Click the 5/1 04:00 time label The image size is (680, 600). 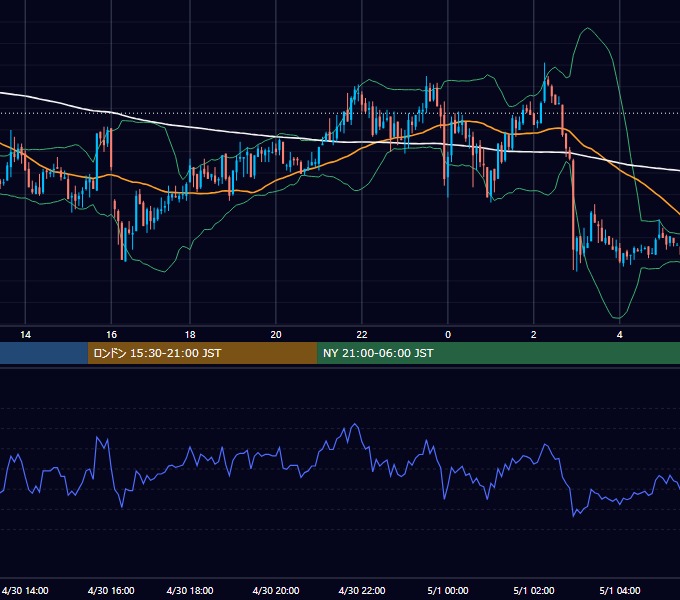pyautogui.click(x=620, y=590)
